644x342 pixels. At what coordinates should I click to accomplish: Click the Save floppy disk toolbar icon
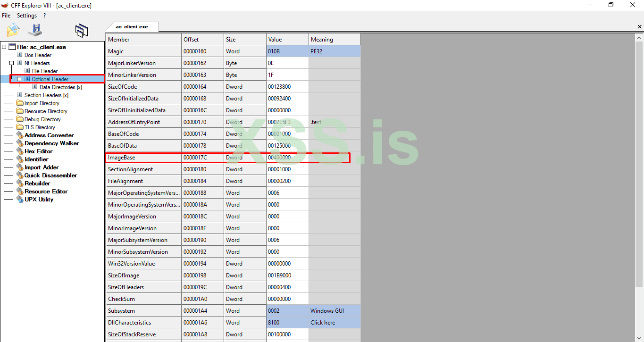coord(35,30)
